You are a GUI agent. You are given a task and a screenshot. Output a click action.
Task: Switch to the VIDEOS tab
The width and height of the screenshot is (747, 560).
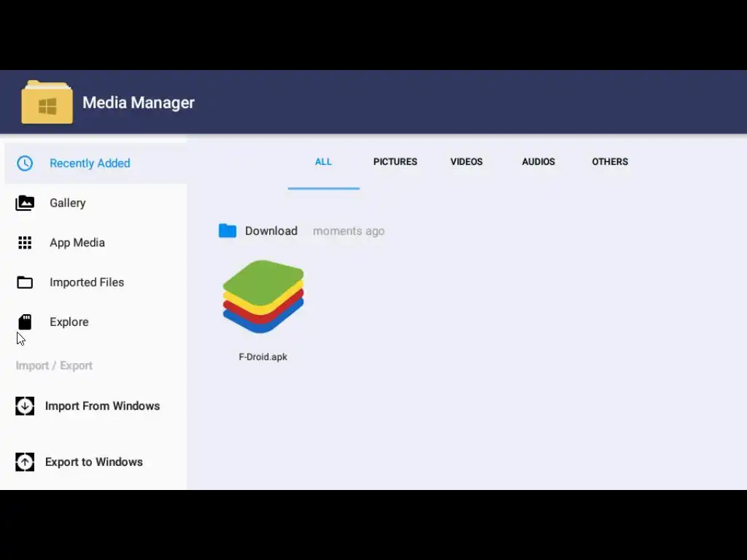(466, 162)
